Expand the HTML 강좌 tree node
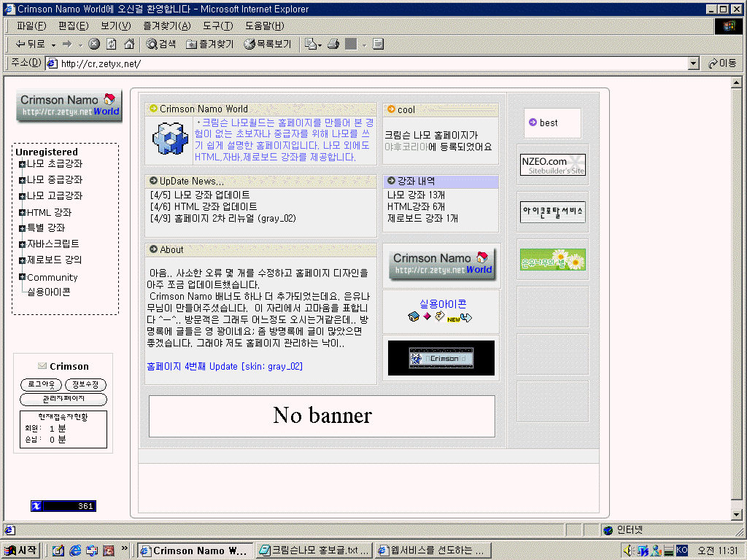The image size is (747, 560). coord(23,213)
